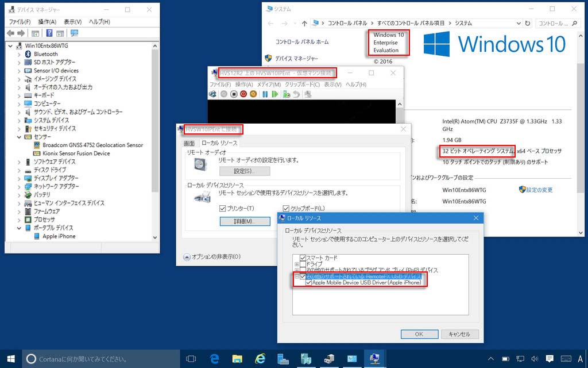Click OK in the Local Resources dialog
Image resolution: width=588 pixels, height=368 pixels.
pos(419,334)
